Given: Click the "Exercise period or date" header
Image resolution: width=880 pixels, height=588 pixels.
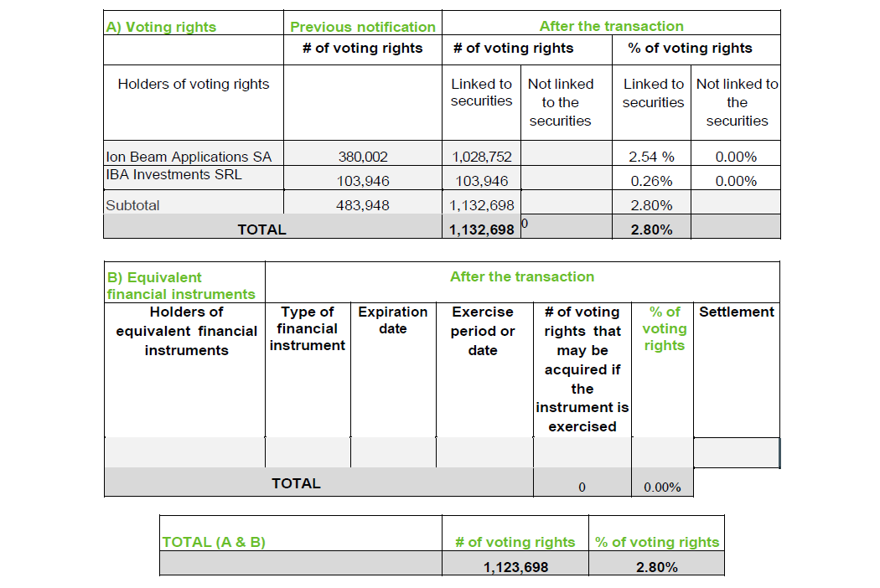Looking at the screenshot, I should tap(483, 331).
